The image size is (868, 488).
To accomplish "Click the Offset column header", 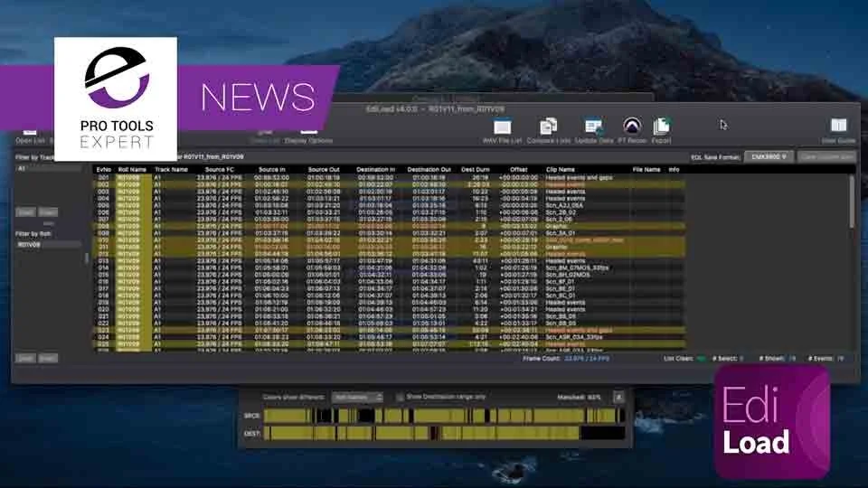I will point(518,169).
